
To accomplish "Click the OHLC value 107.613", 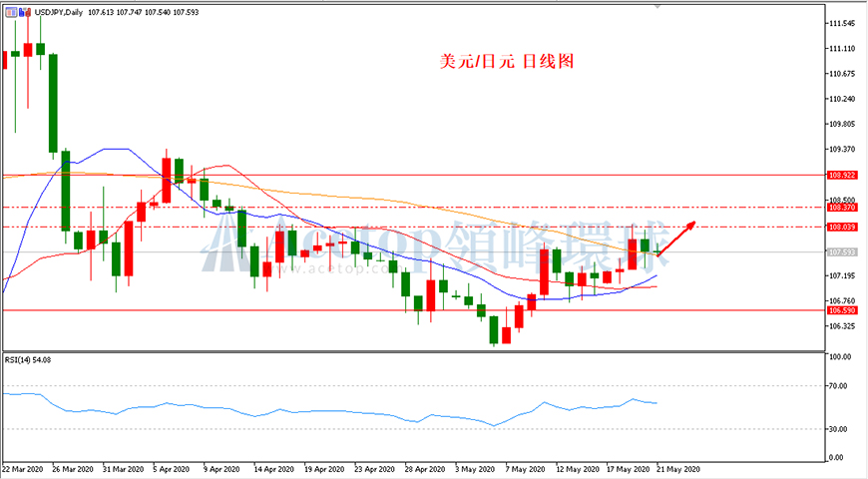I will pyautogui.click(x=101, y=12).
